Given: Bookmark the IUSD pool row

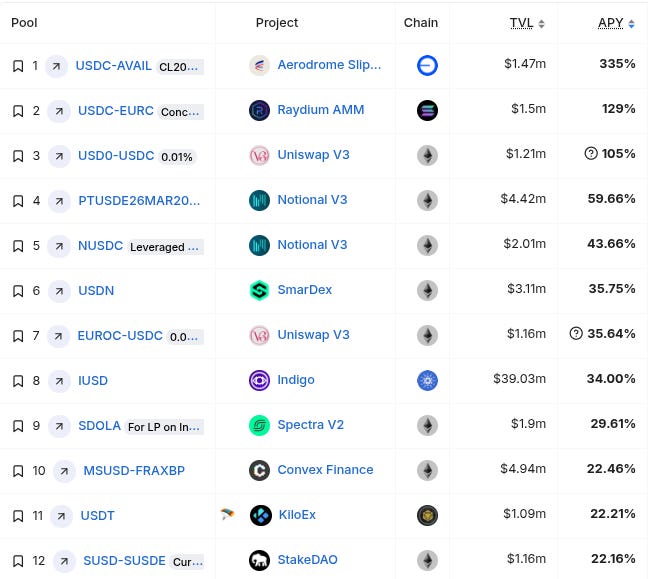Looking at the screenshot, I should (18, 381).
